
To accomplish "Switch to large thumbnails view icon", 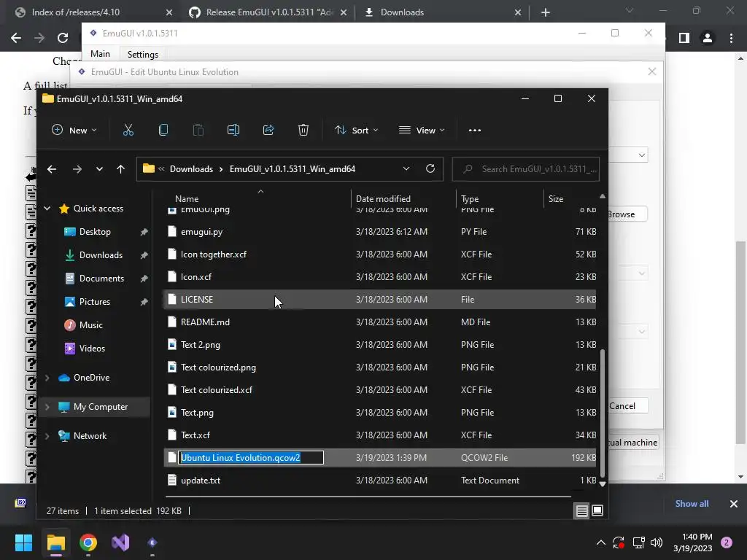I will click(597, 510).
